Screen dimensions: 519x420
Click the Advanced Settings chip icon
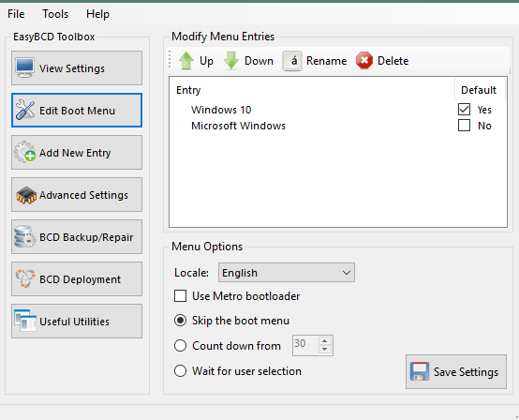tap(26, 195)
